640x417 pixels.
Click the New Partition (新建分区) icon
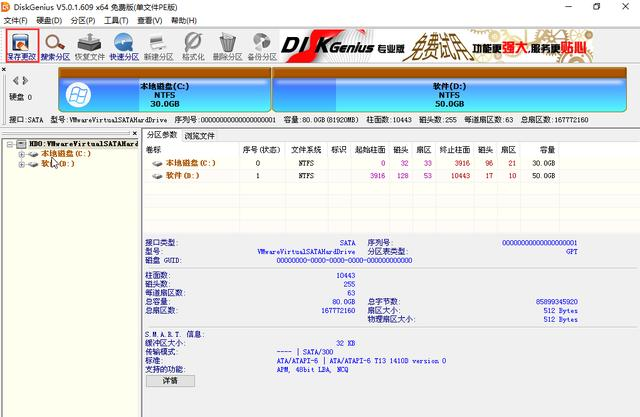pyautogui.click(x=160, y=45)
